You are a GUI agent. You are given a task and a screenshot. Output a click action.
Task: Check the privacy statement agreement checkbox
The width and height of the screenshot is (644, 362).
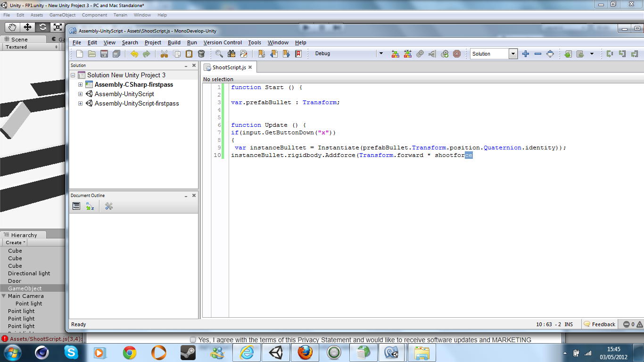tap(193, 340)
